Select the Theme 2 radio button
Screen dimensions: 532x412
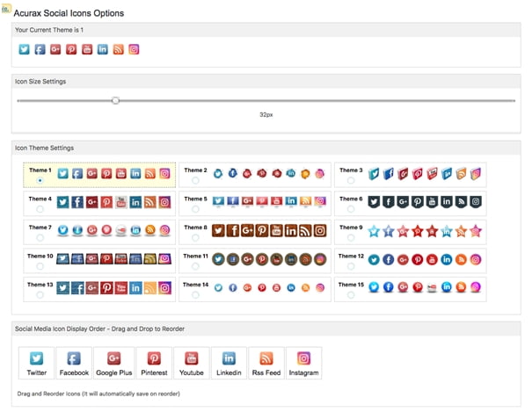[195, 180]
